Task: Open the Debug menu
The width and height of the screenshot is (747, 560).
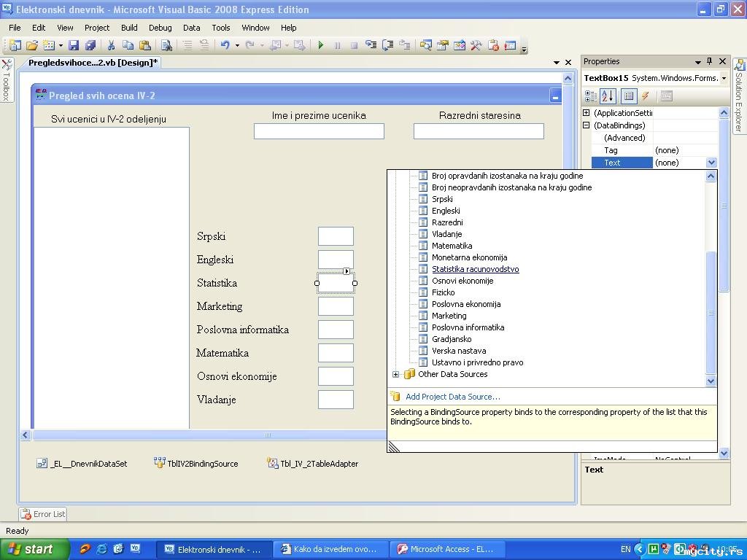Action: (160, 28)
